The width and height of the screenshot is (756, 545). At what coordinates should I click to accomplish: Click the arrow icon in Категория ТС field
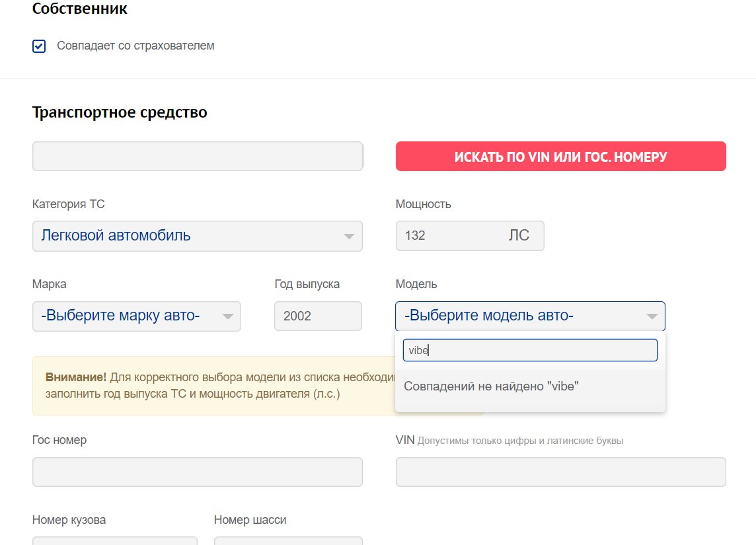point(349,236)
